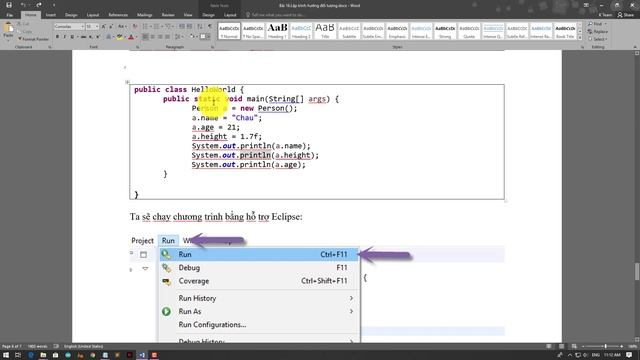Image resolution: width=640 pixels, height=360 pixels.
Task: Open the Select dropdown in Editing group
Action: point(597,39)
